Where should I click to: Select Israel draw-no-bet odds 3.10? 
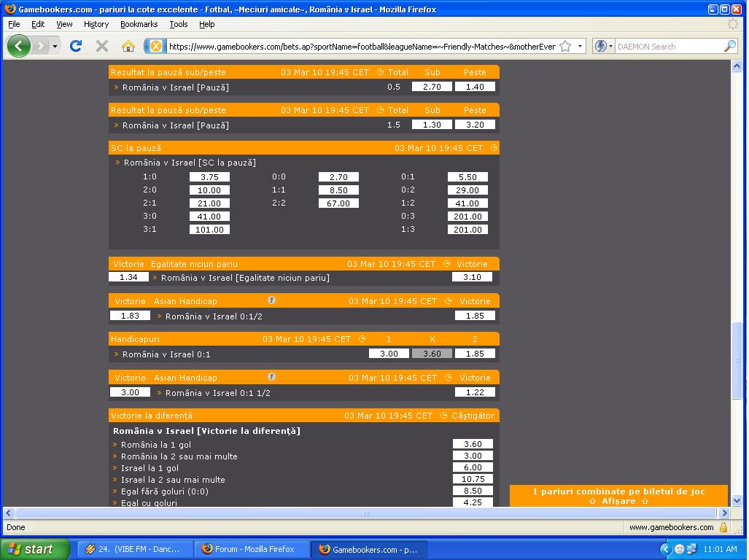tap(472, 277)
